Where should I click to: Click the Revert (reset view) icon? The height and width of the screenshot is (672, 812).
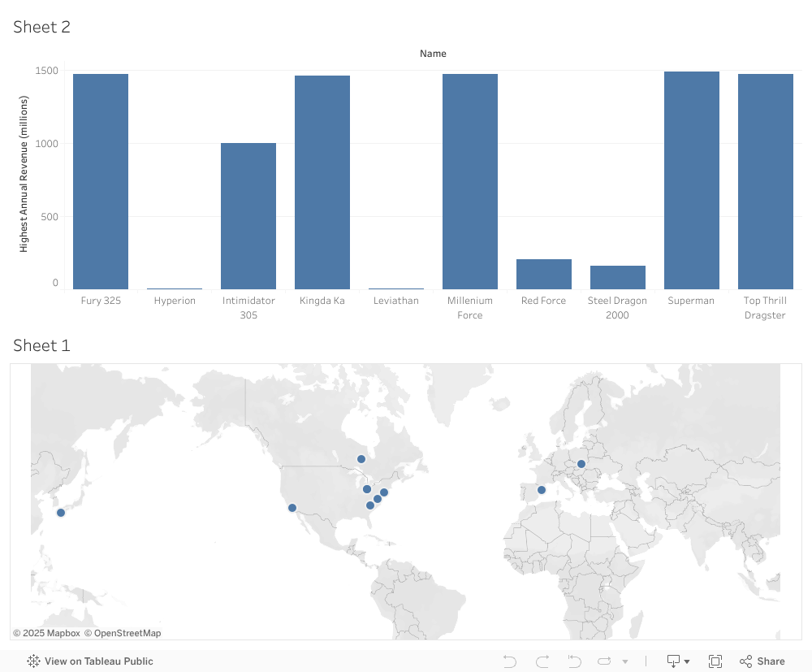coord(574,661)
